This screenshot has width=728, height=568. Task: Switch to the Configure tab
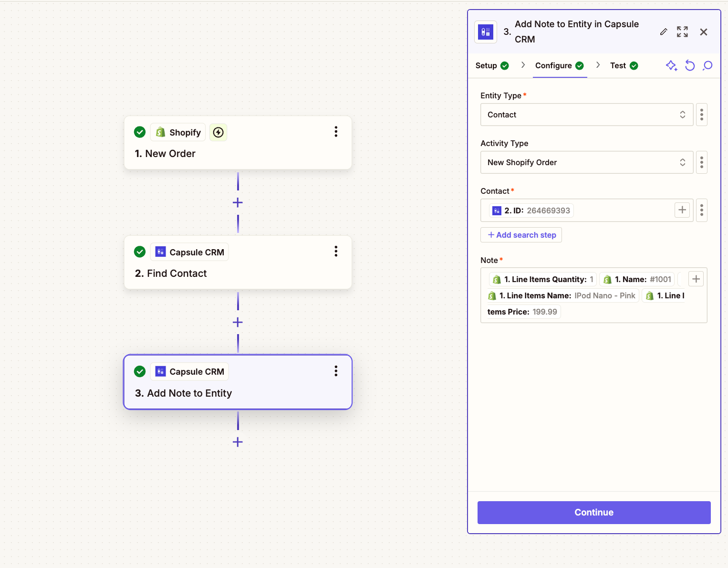point(560,66)
